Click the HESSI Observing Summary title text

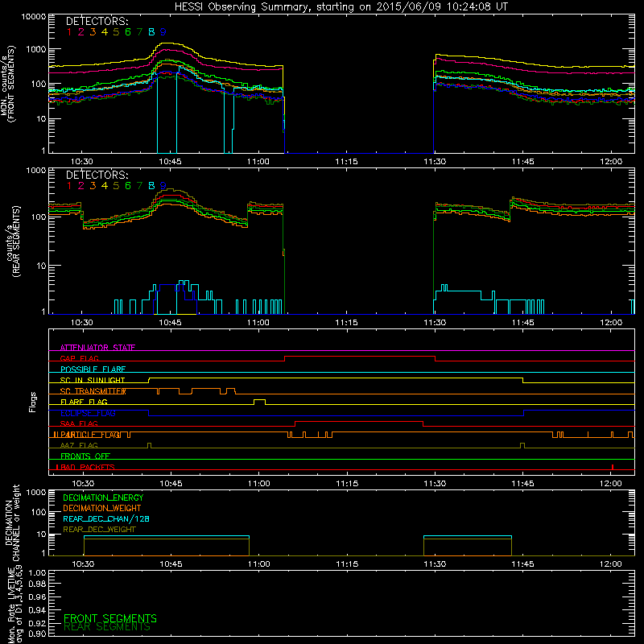pyautogui.click(x=341, y=6)
